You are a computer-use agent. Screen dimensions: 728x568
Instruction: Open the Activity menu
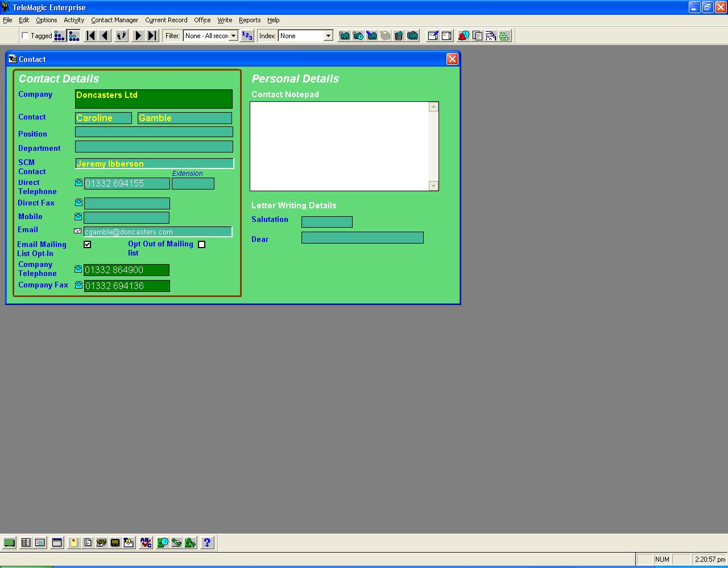tap(74, 20)
